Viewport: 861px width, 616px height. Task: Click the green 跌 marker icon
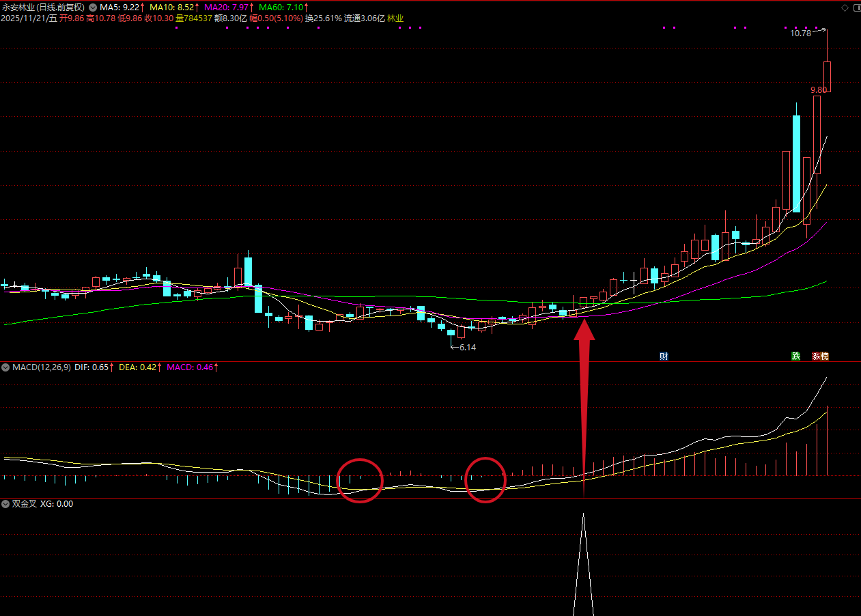[x=795, y=356]
